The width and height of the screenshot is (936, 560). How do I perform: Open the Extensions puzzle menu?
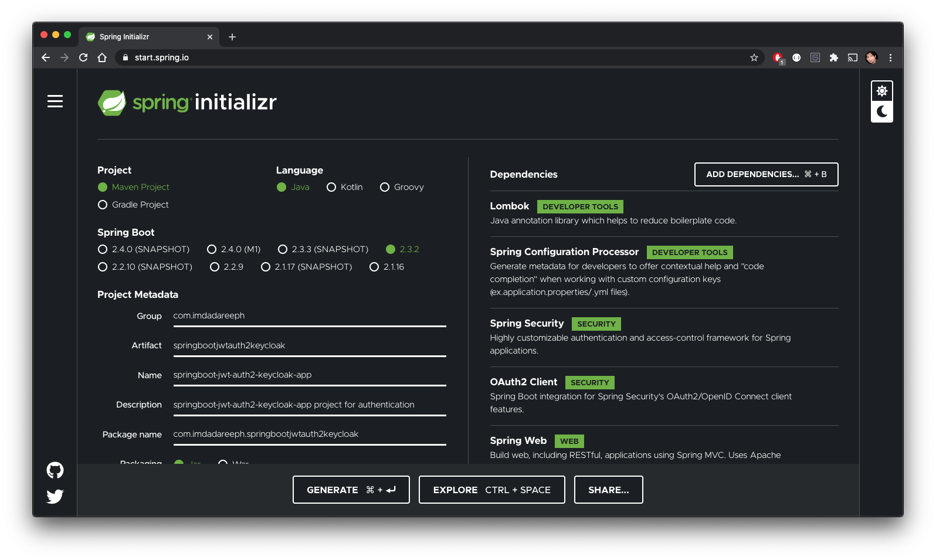tap(834, 57)
